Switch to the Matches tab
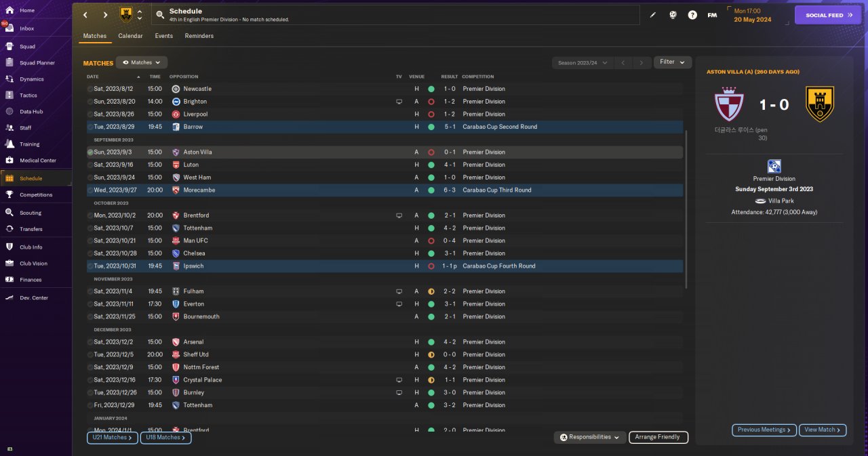 [95, 36]
